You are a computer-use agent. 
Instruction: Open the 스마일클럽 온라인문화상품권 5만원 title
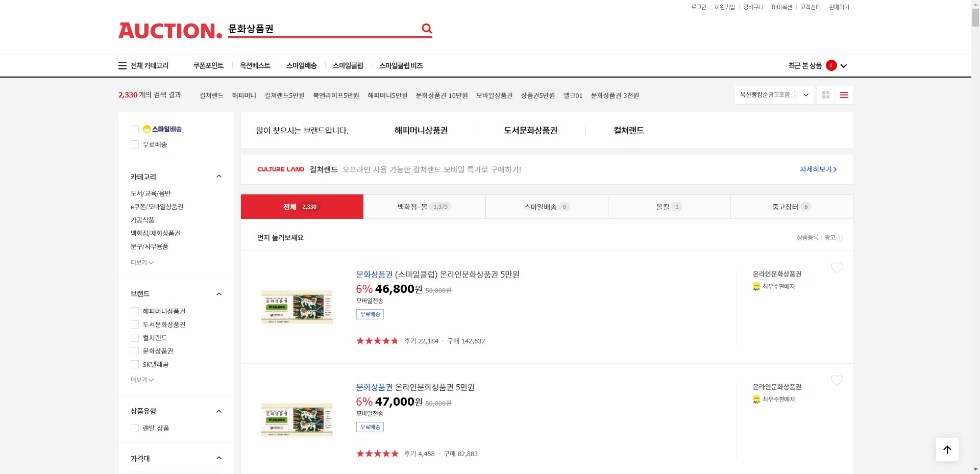437,275
